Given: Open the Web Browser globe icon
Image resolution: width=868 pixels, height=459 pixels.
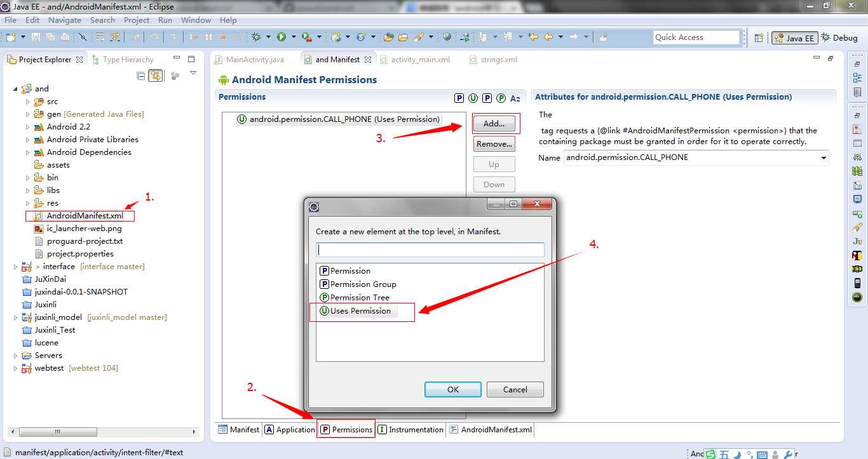Looking at the screenshot, I should point(447,37).
